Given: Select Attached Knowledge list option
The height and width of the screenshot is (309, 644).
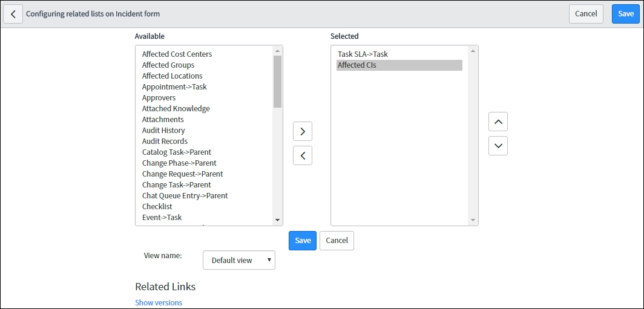Looking at the screenshot, I should (x=176, y=109).
